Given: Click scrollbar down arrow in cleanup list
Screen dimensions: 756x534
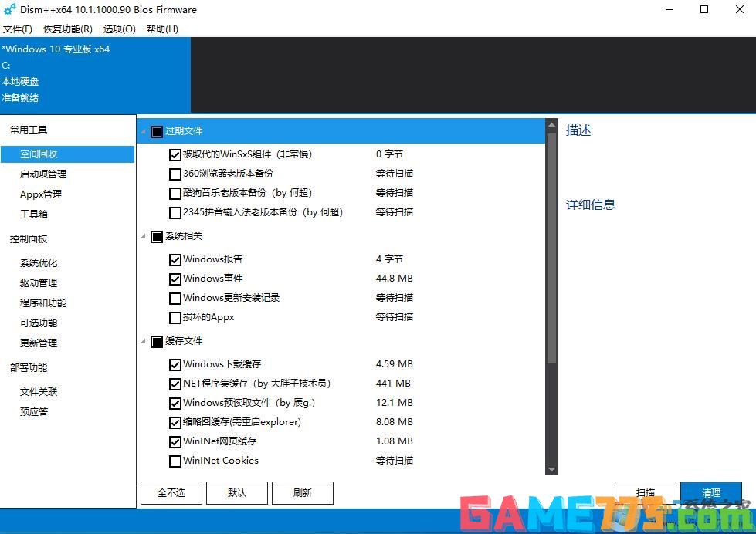Looking at the screenshot, I should (x=551, y=469).
